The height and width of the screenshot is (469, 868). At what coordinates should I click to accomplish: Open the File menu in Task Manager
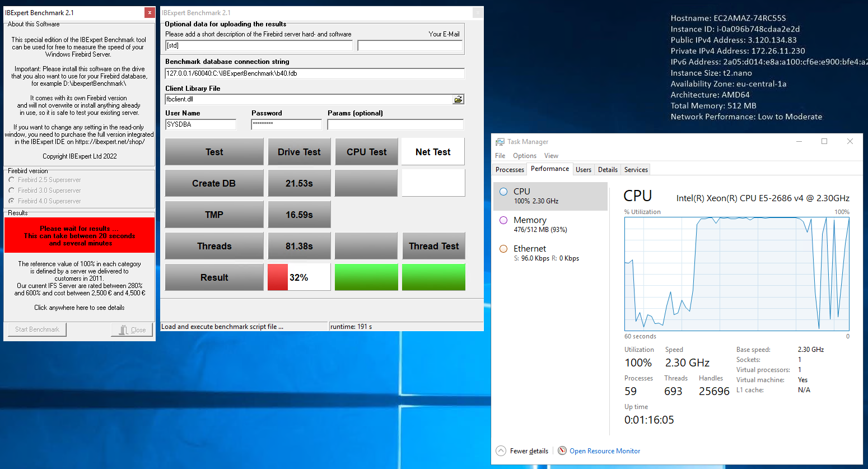click(500, 156)
